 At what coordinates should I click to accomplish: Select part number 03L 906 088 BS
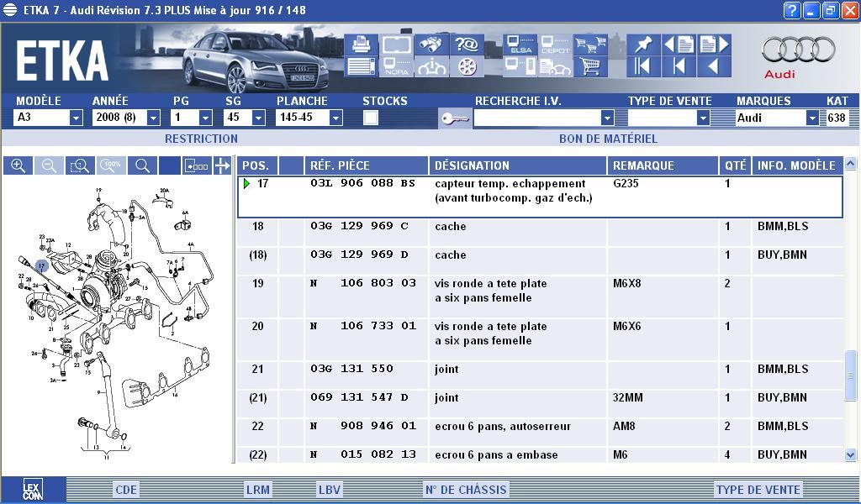(362, 183)
